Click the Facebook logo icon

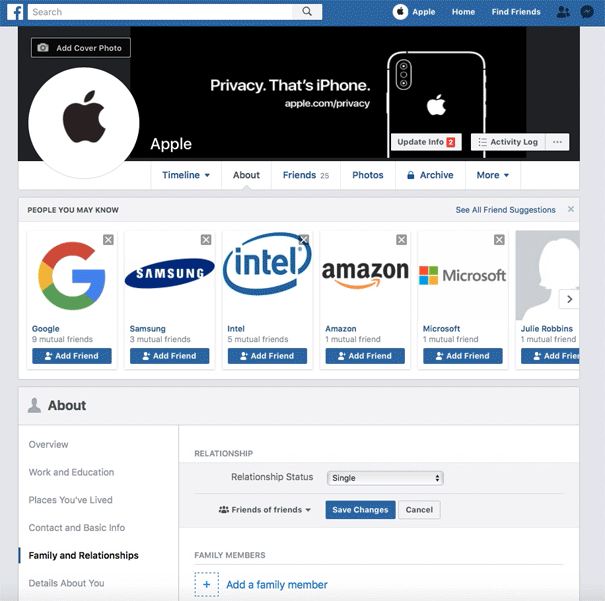tap(15, 12)
